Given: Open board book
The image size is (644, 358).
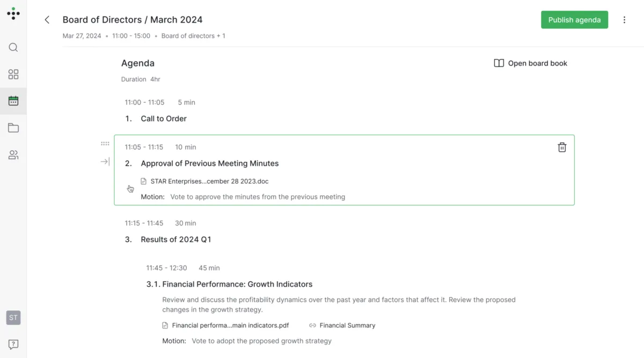Looking at the screenshot, I should [530, 63].
